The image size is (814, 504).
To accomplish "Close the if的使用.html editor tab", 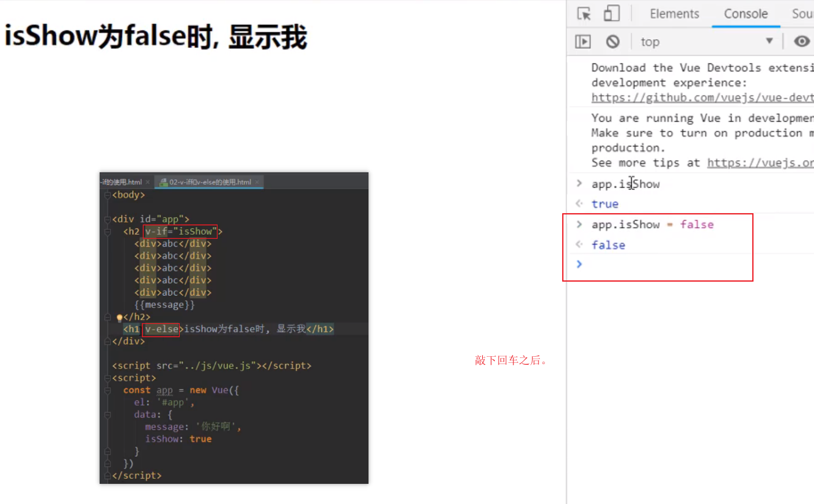I will pos(147,182).
